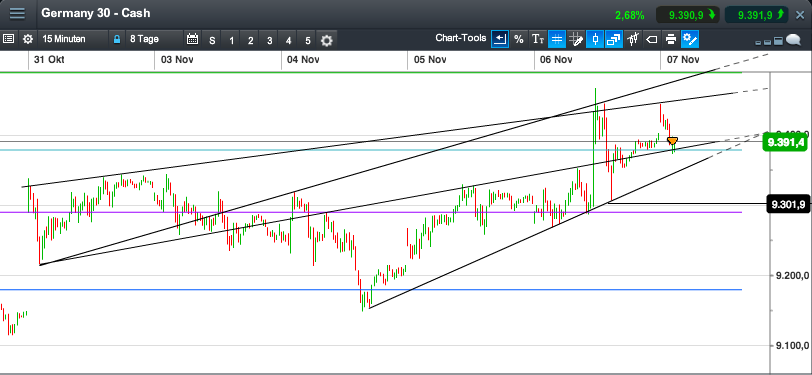Click the overlapping windows tool icon

[614, 39]
